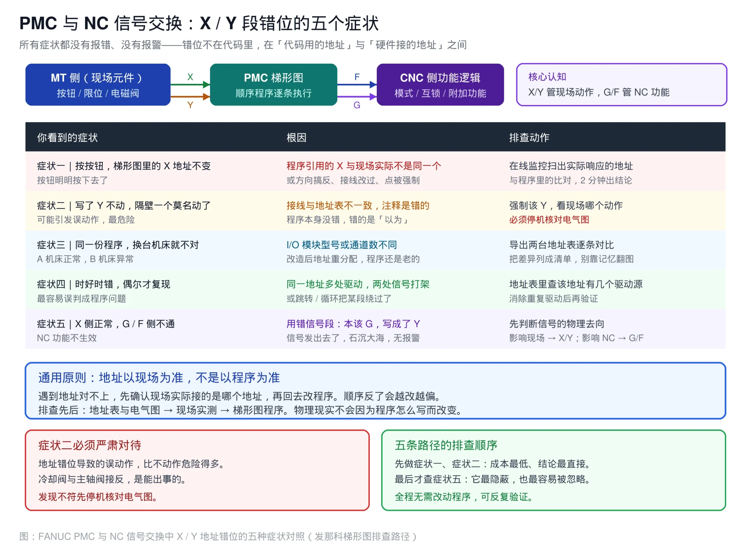
Task: Click the '排查动作' column header
Action: pos(529,137)
